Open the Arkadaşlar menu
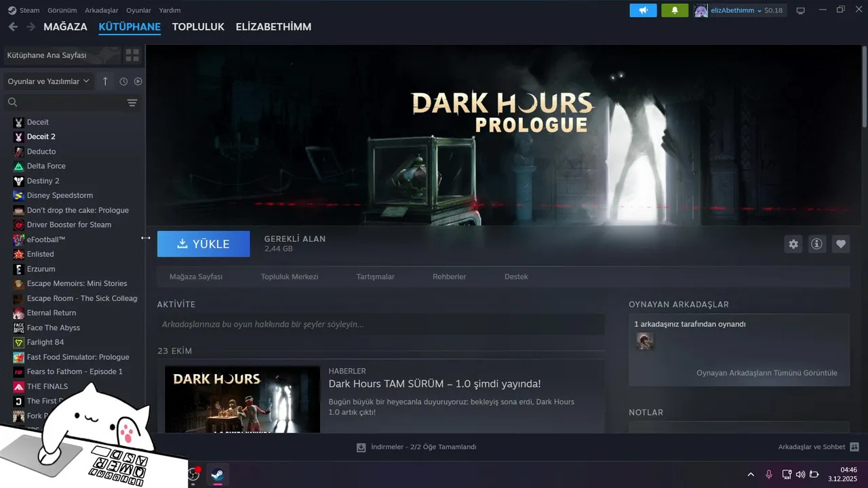 (102, 10)
